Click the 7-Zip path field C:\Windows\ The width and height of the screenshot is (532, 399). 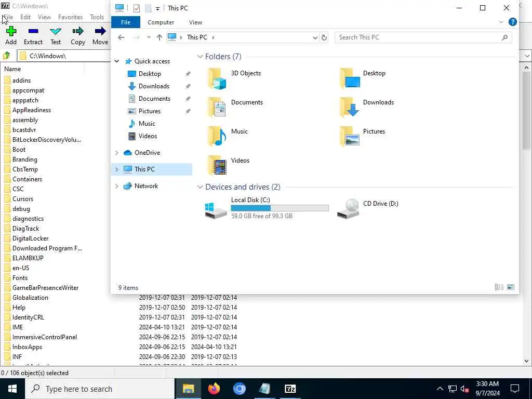(x=64, y=56)
